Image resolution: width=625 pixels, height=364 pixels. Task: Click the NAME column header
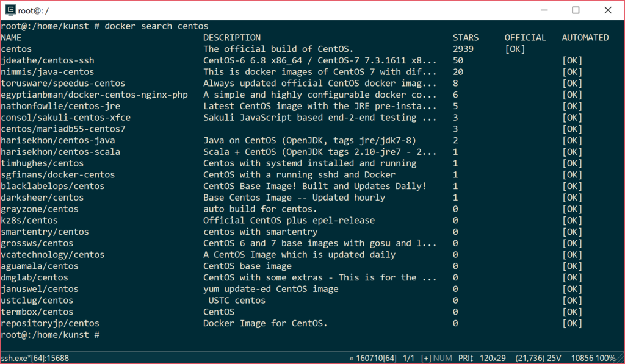tap(11, 37)
